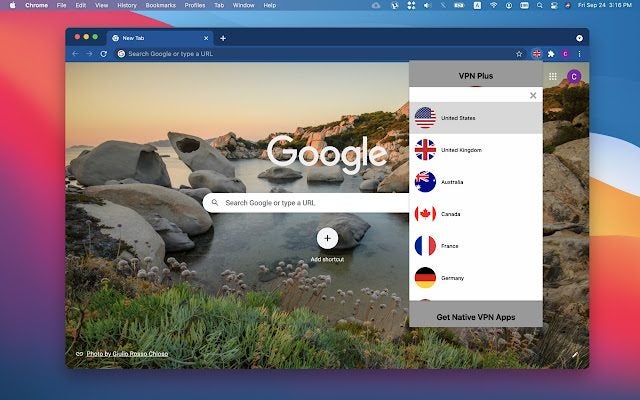Screen dimensions: 640x400
Task: Choose France as VPN location
Action: pos(476,246)
